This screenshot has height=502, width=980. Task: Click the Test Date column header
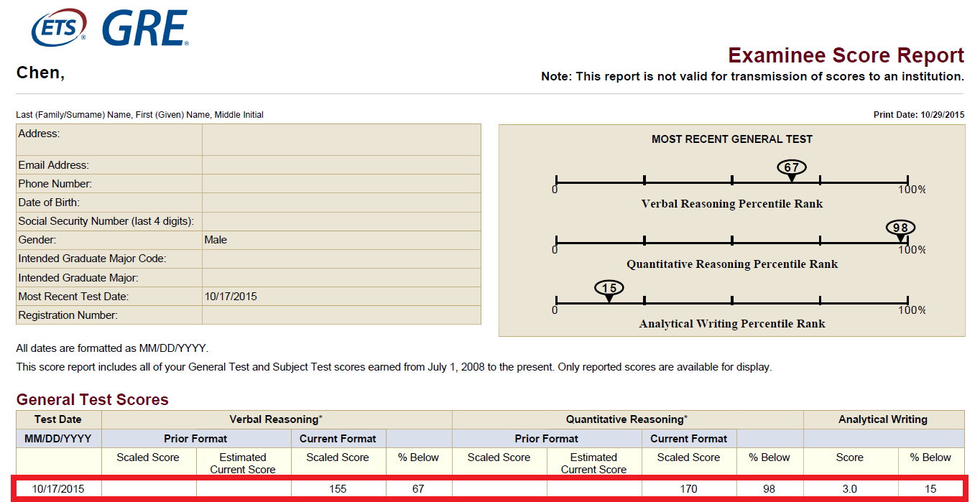click(58, 419)
